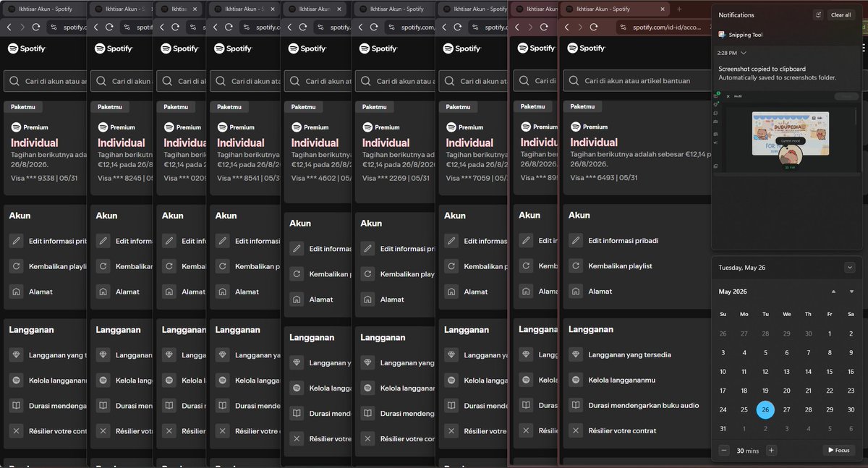Click Clear all notifications button
Viewport: 868px width, 468px height.
(841, 14)
